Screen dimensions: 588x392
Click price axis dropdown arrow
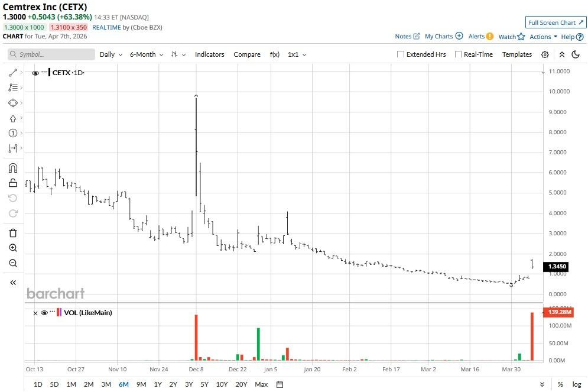(543, 72)
